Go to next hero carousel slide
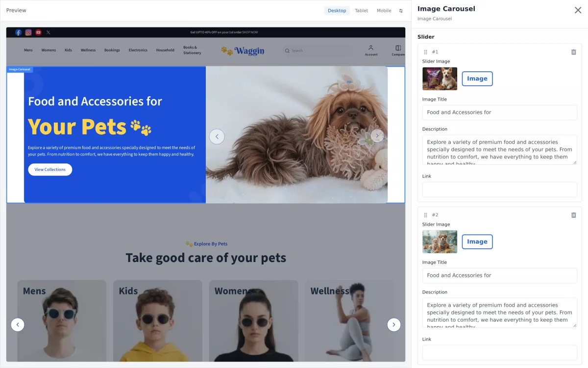 pos(377,136)
